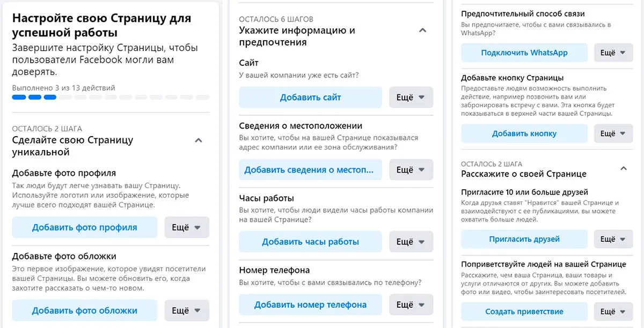Click 'Добавить номер телефона' button
The height and width of the screenshot is (328, 644).
click(x=310, y=304)
